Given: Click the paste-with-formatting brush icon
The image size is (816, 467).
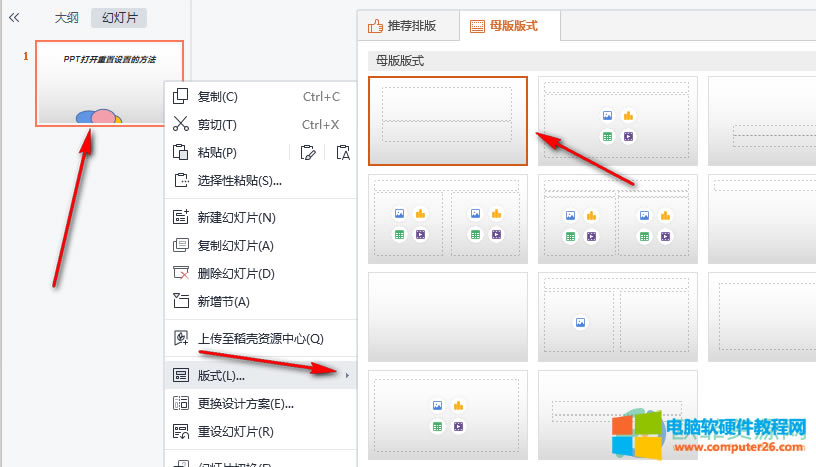Looking at the screenshot, I should (x=308, y=153).
